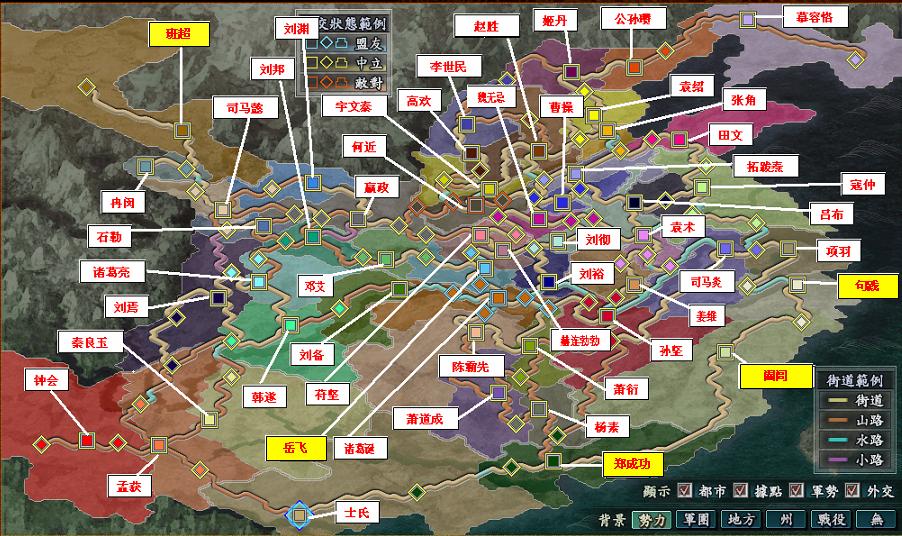Select the red city square under 钟会
This screenshot has width=902, height=536.
(87, 440)
